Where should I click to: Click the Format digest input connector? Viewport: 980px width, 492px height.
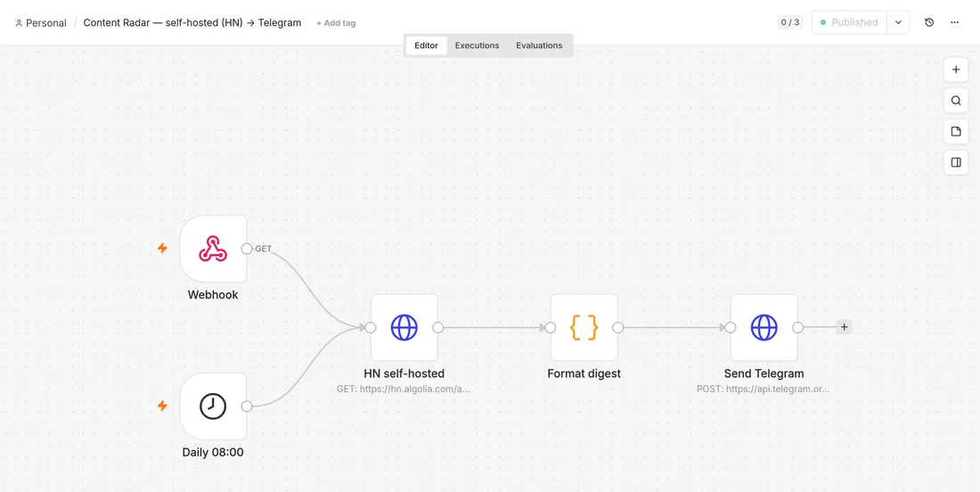pyautogui.click(x=550, y=328)
